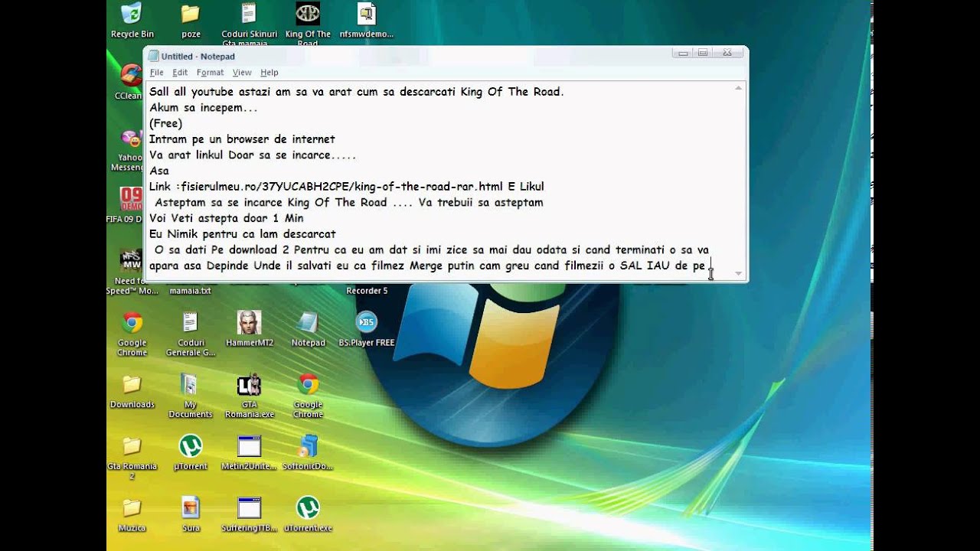Launch the BS.Player FREE shortcut
Screen dimensions: 980x551
point(367,329)
